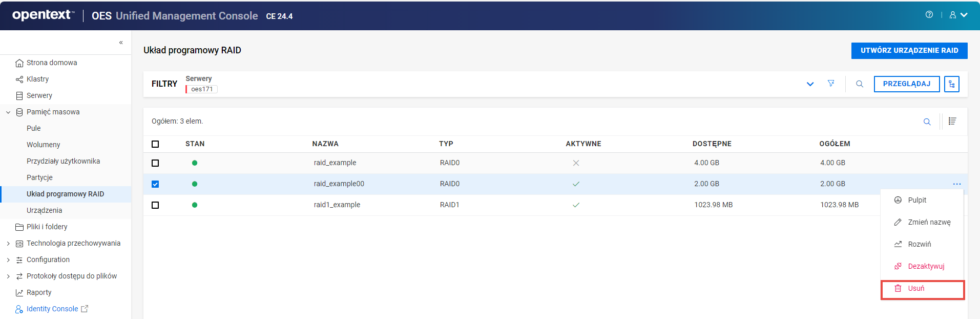Viewport: 980px width, 319px height.
Task: Open the server tree view icon
Action: pyautogui.click(x=951, y=84)
